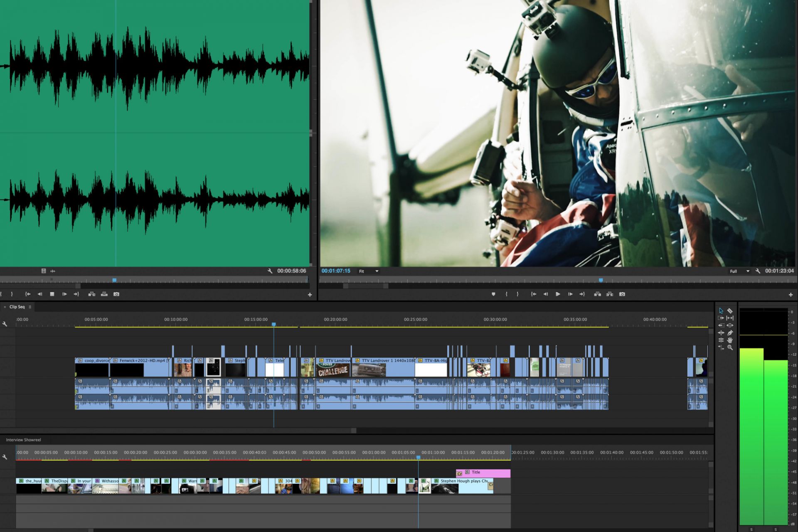This screenshot has width=798, height=532.
Task: Click Program monitor playhead marker
Action: [601, 280]
